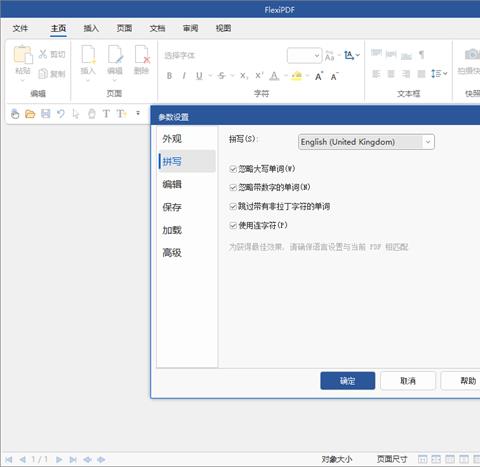Select 编辑 in settings sidebar

point(187,184)
